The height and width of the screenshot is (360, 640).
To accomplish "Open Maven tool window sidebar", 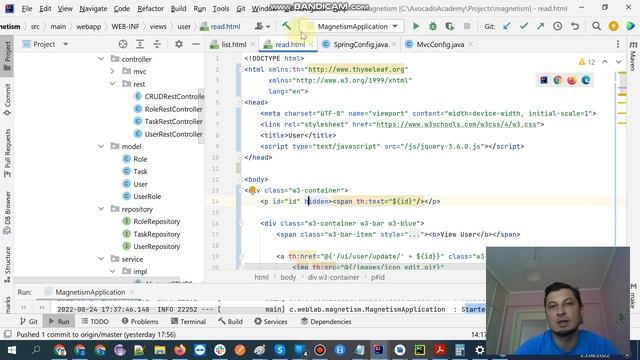I will click(633, 56).
